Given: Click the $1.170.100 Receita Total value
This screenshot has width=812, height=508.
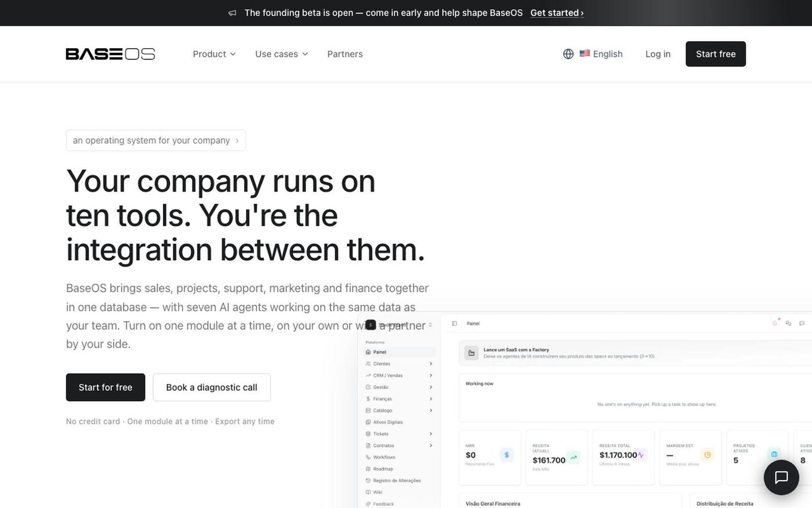Looking at the screenshot, I should tap(618, 455).
